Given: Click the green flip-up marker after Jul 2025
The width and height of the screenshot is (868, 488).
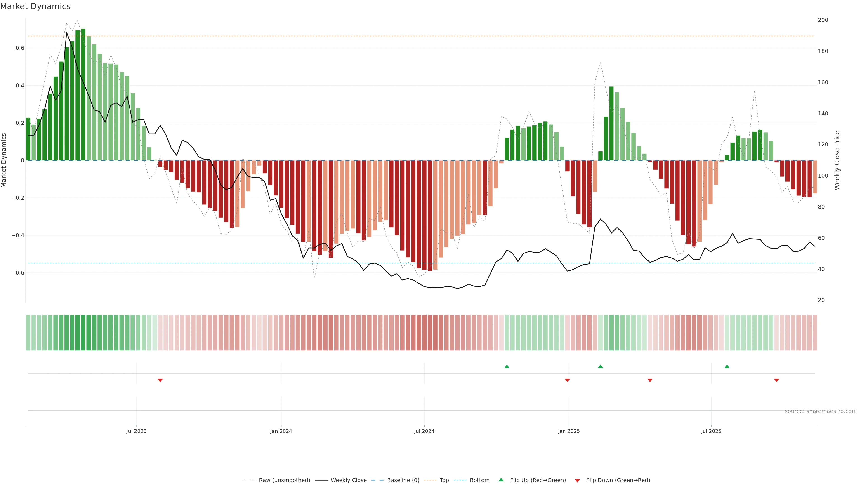Looking at the screenshot, I should [727, 366].
